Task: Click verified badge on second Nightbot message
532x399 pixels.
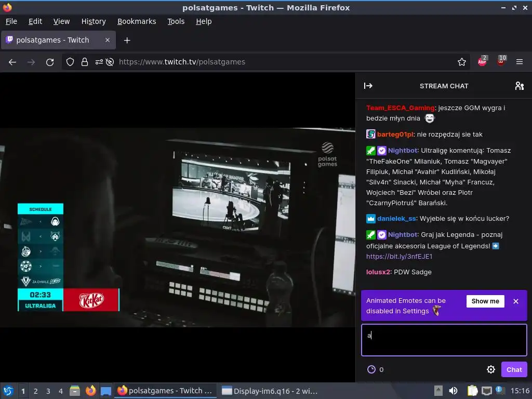Action: (382, 234)
